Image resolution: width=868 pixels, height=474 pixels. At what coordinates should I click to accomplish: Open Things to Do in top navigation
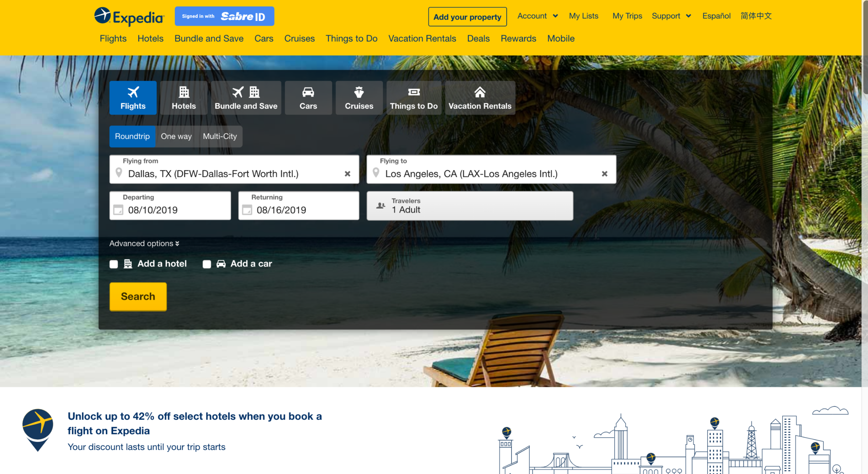click(x=351, y=39)
